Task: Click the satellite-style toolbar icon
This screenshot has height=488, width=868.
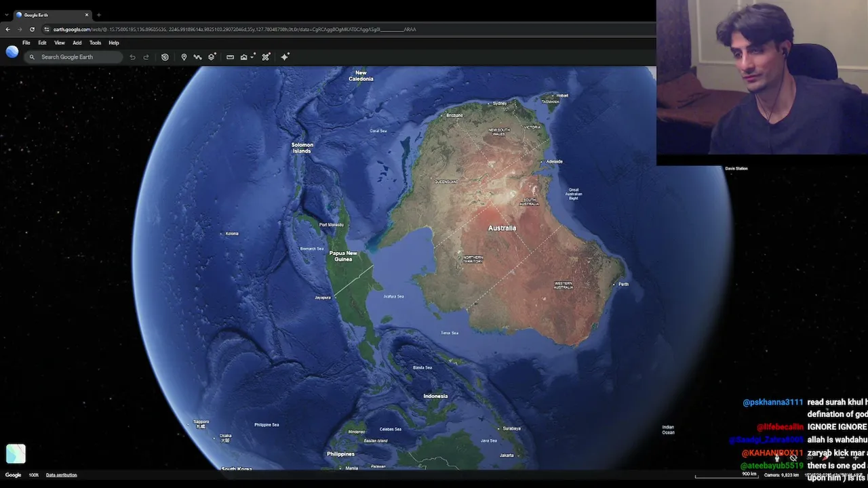Action: [266, 57]
